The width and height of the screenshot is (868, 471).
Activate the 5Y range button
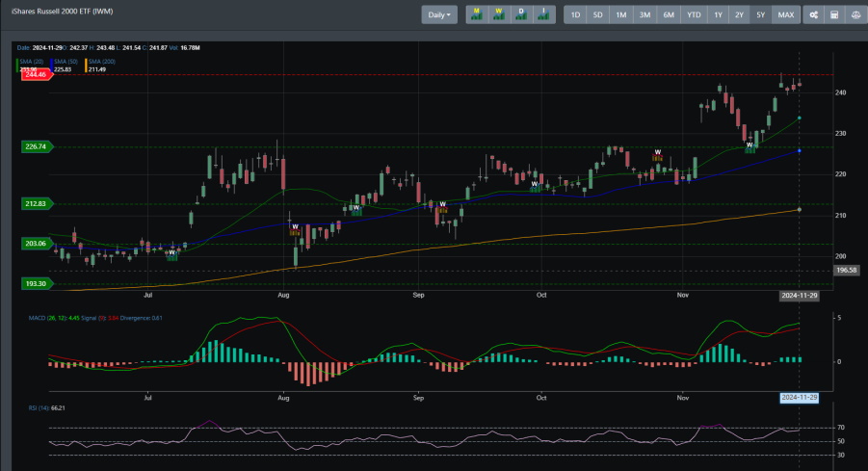[x=761, y=15]
